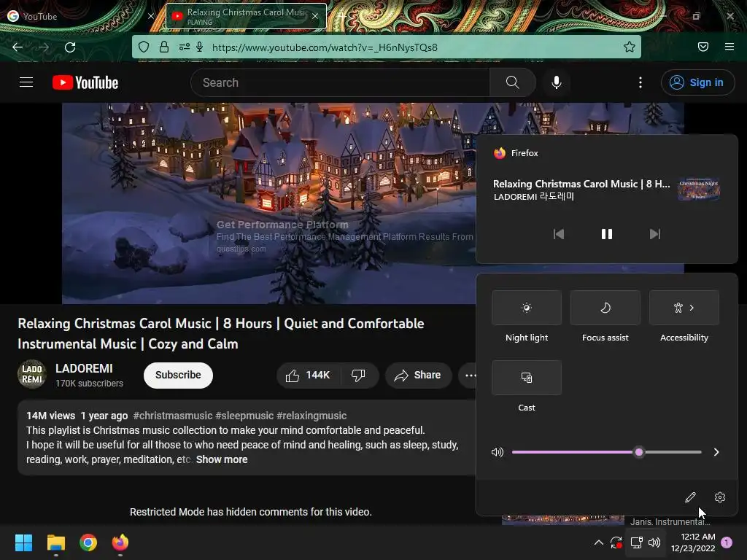
Task: Toggle Night light quick setting
Action: coord(527,308)
